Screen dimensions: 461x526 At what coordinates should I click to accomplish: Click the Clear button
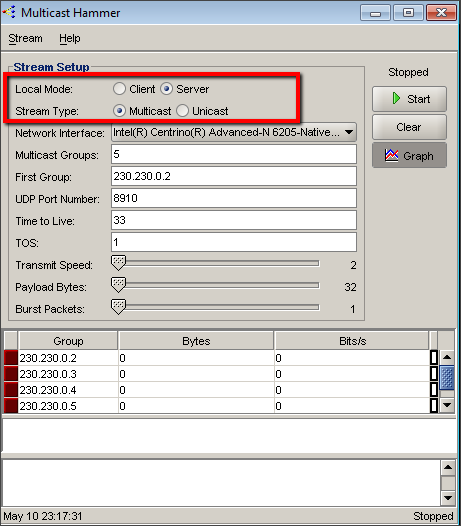tap(409, 127)
